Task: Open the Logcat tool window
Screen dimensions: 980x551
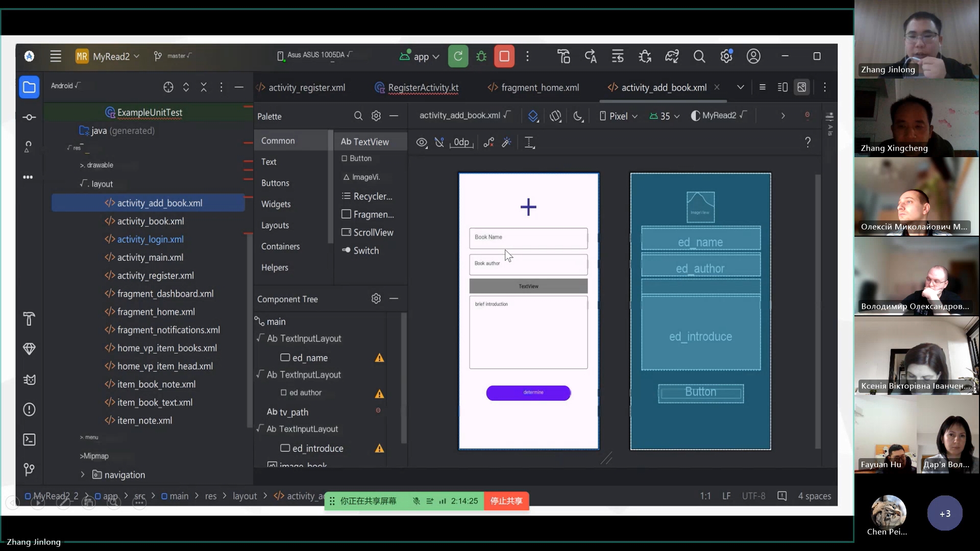Action: [x=29, y=380]
